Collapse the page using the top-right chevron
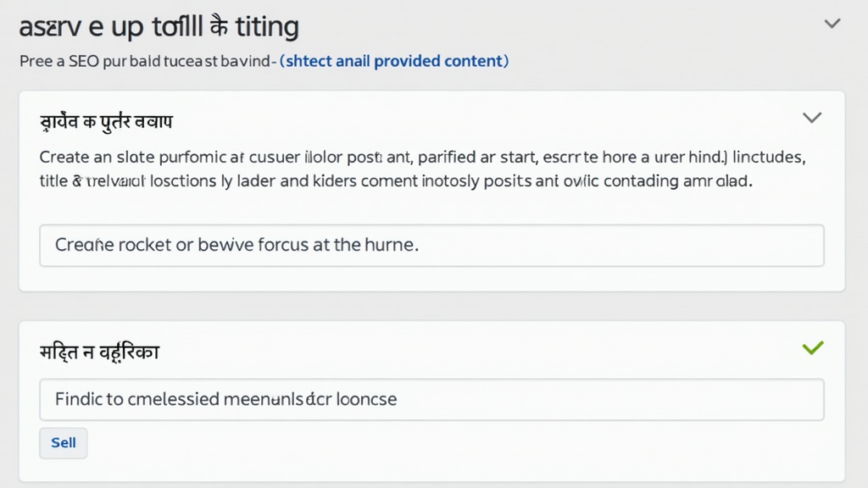Viewport: 868px width, 488px height. [x=832, y=24]
